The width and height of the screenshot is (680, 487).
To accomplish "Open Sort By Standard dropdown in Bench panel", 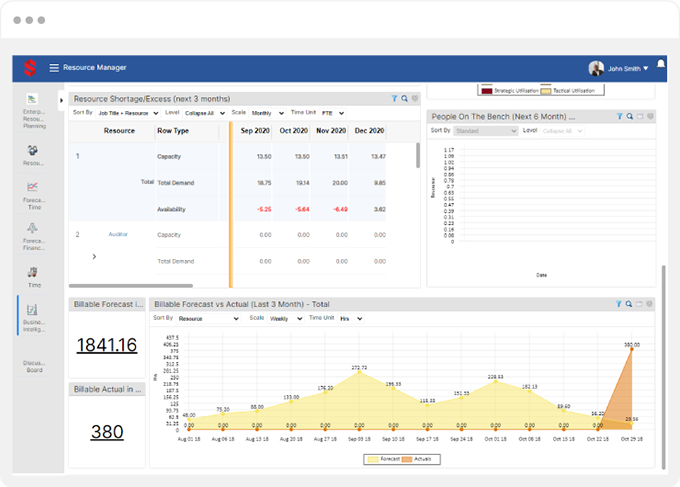I will pyautogui.click(x=486, y=131).
